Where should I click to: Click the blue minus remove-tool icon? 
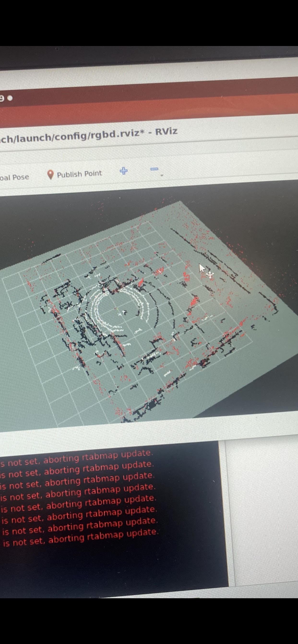155,169
